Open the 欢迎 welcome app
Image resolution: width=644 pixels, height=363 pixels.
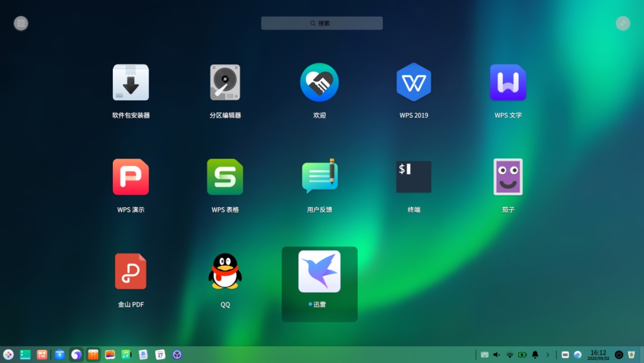(320, 82)
